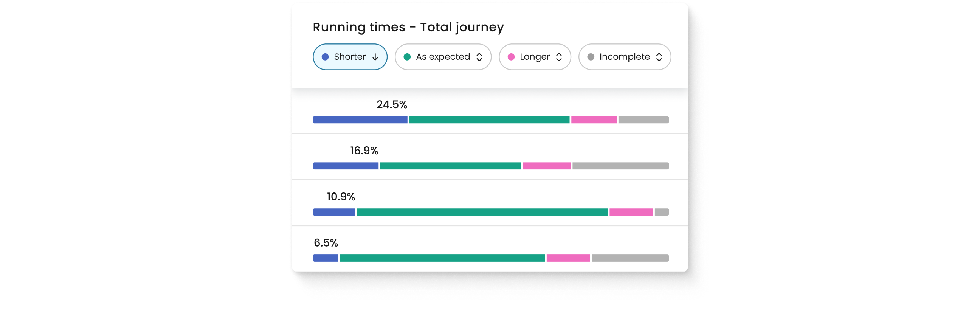Image resolution: width=980 pixels, height=315 pixels.
Task: Click the Running times - Total journey heading
Action: point(408,27)
